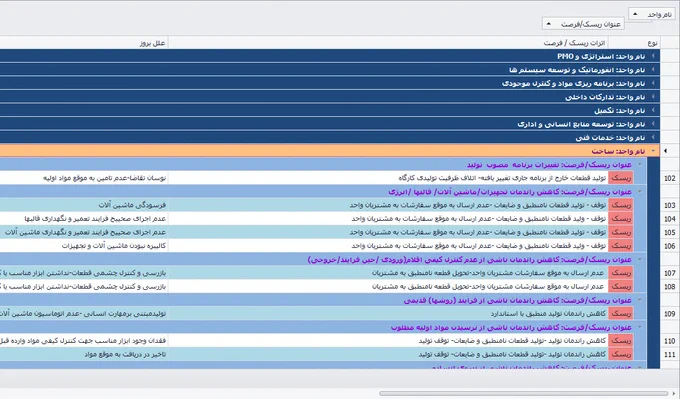The width and height of the screenshot is (680, 399).
Task: Click the 'نام واحد' group-by chip
Action: (652, 14)
